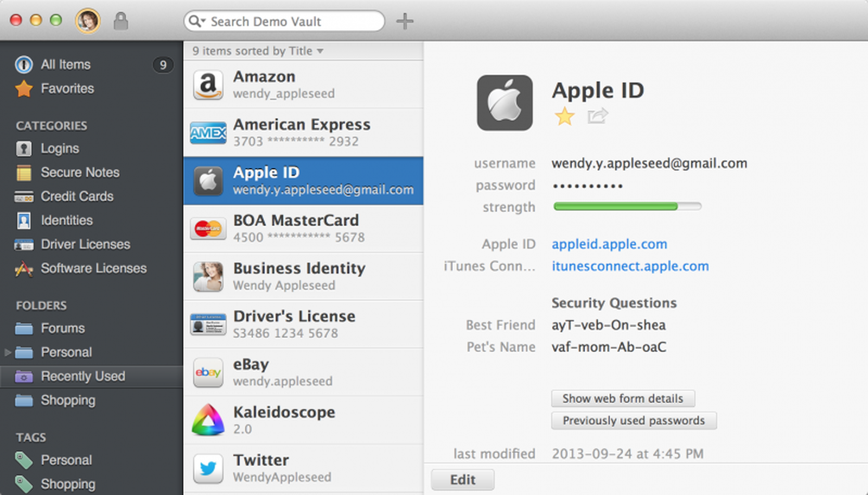
Task: Select the Software Licenses category
Action: pos(93,268)
